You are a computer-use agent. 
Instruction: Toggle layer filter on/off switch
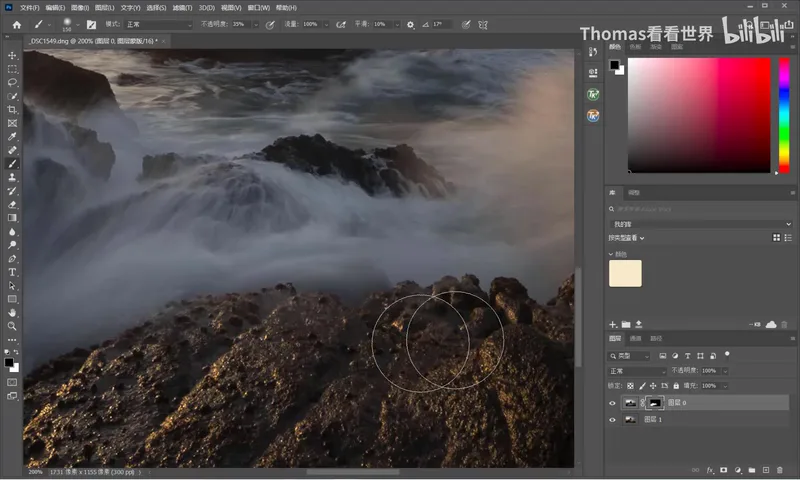[727, 355]
